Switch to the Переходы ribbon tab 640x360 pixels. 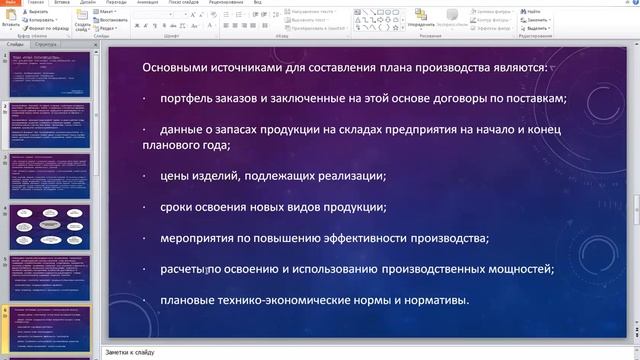click(x=116, y=2)
